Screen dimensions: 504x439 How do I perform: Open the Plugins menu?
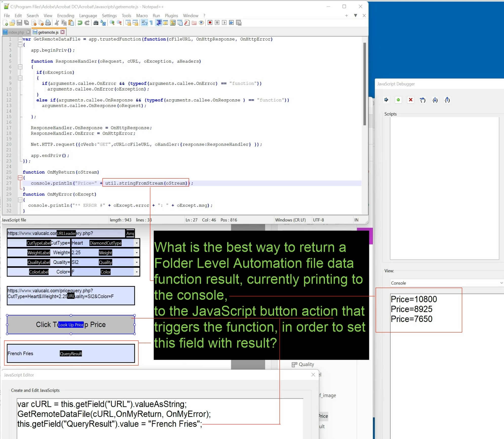(x=171, y=16)
